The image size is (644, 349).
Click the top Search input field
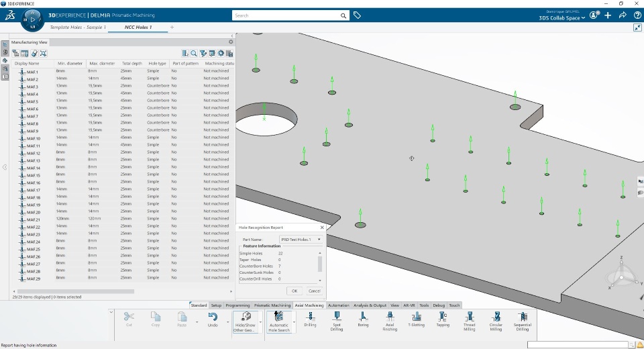[x=287, y=15]
